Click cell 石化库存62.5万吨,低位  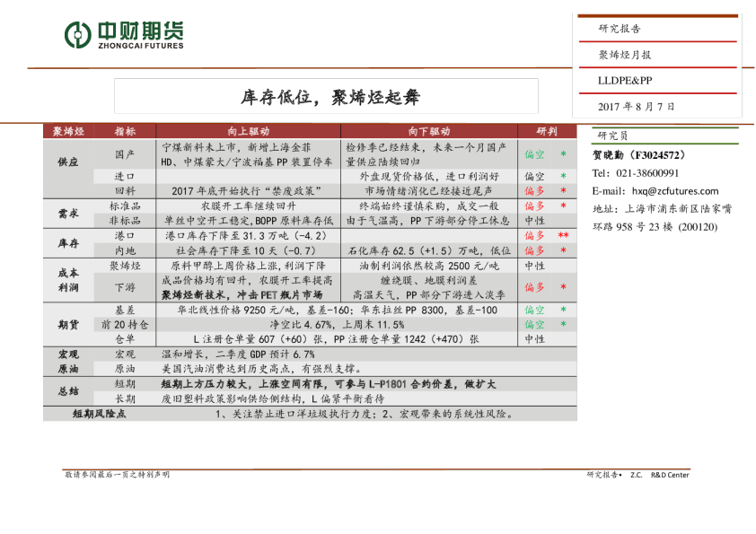tap(429, 250)
